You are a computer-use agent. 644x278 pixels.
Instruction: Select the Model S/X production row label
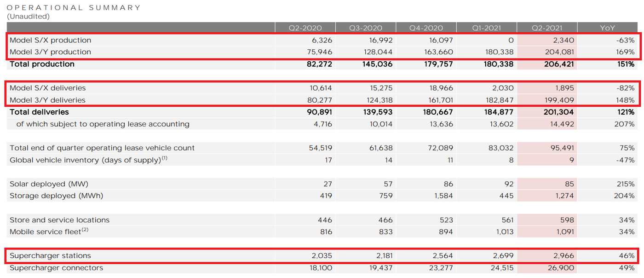point(51,40)
